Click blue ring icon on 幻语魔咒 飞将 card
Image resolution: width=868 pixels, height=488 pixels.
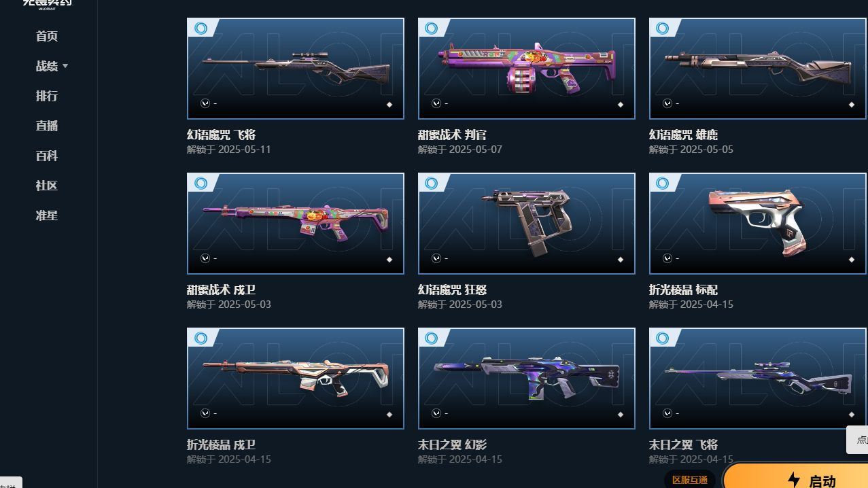pos(201,29)
